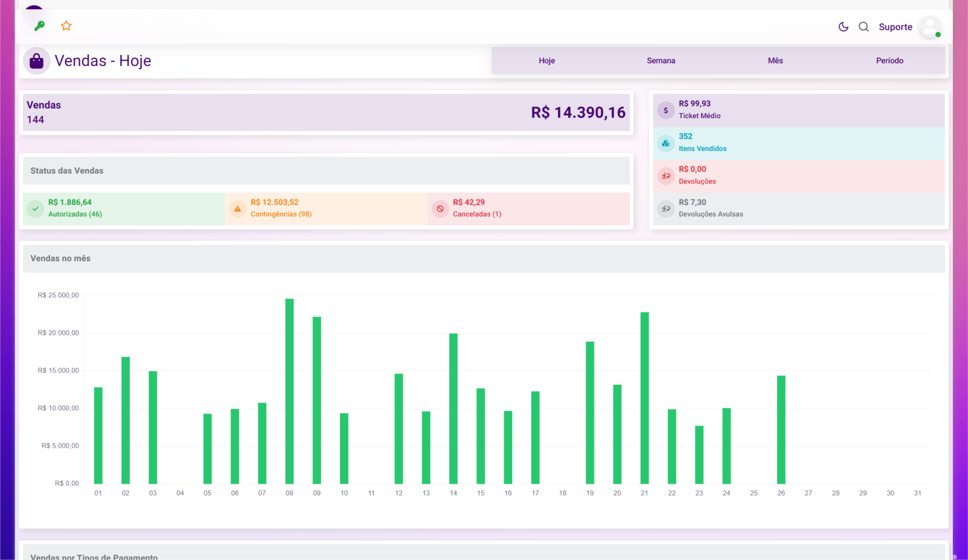968x560 pixels.
Task: Switch to the Mês tab
Action: pos(775,60)
